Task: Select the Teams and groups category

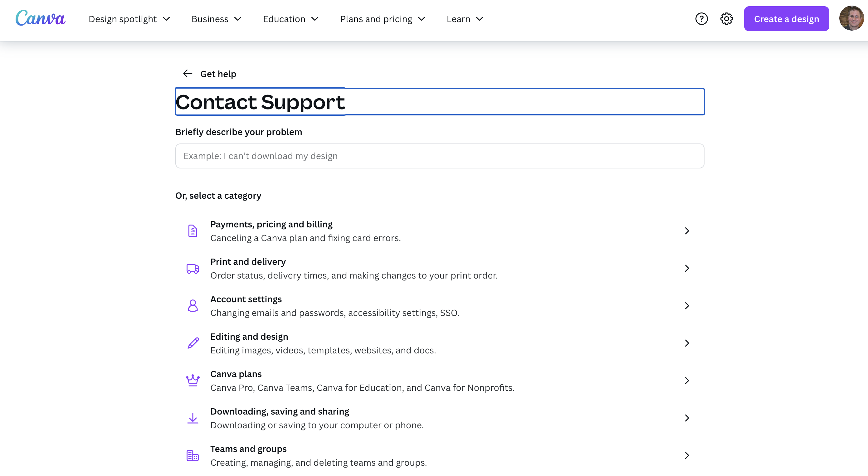Action: [440, 455]
